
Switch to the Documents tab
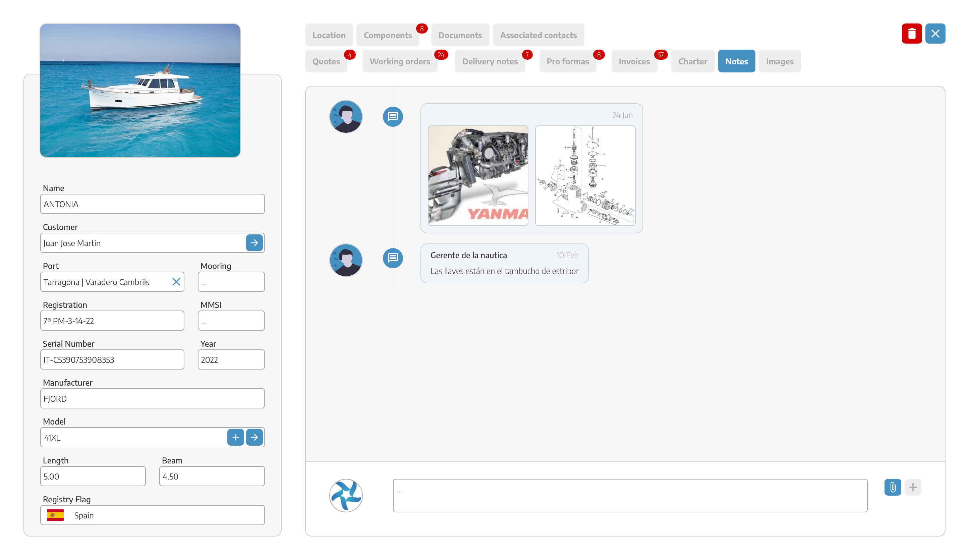(x=460, y=35)
